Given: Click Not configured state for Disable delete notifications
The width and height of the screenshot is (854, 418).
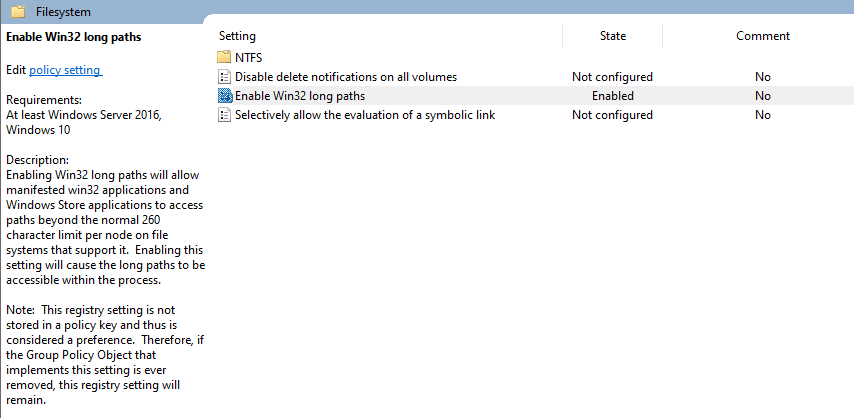Looking at the screenshot, I should click(x=612, y=77).
